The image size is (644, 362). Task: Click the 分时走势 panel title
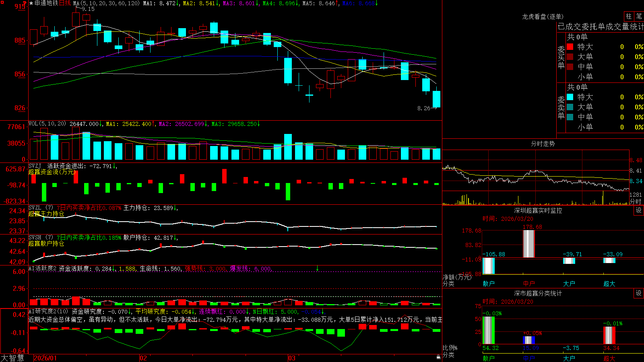coord(543,144)
